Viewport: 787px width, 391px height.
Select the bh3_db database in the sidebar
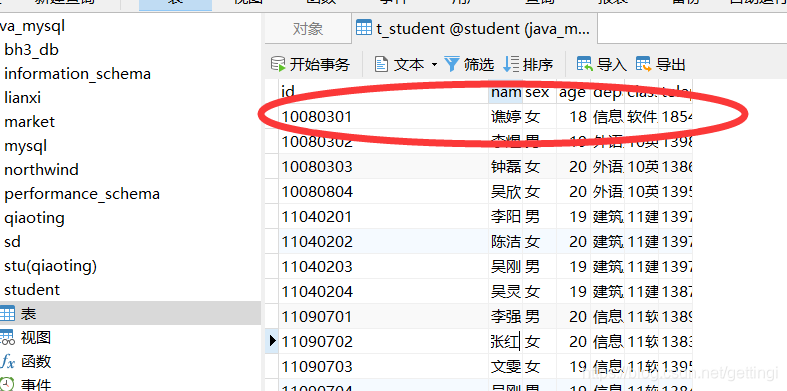point(31,50)
